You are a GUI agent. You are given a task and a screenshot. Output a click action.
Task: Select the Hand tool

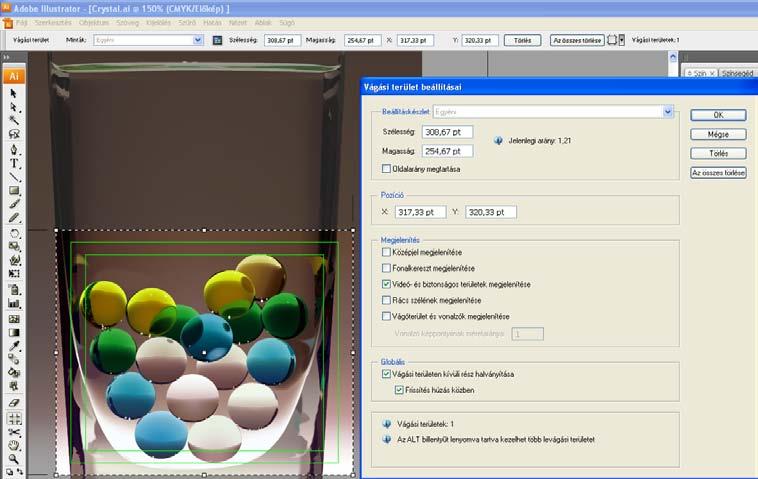click(x=14, y=445)
